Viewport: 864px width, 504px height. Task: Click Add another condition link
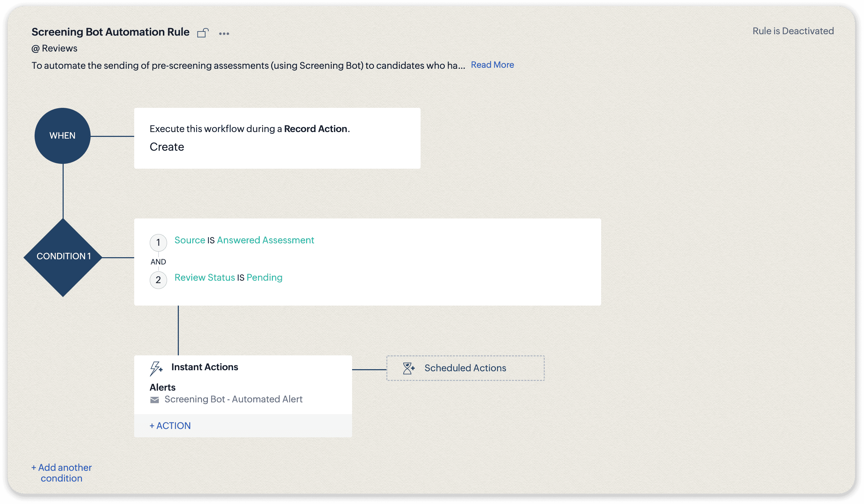(x=62, y=473)
